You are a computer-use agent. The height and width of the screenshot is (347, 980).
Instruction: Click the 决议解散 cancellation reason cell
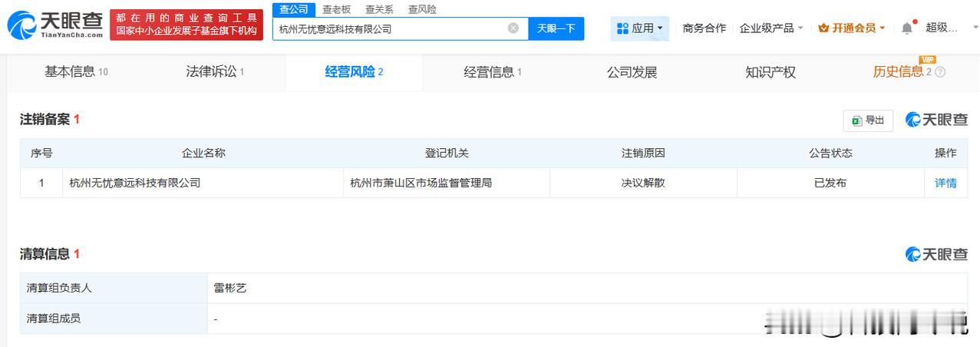[x=643, y=183]
